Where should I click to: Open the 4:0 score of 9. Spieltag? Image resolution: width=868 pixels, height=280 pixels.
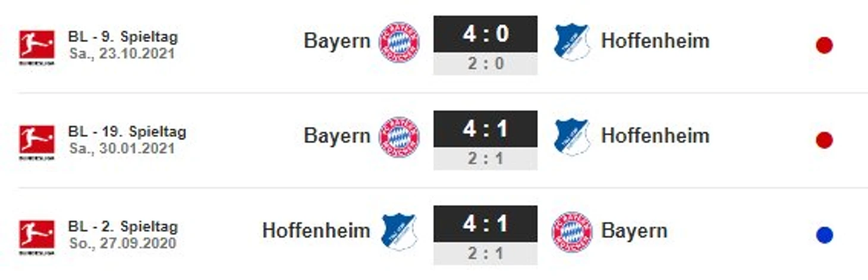(485, 34)
